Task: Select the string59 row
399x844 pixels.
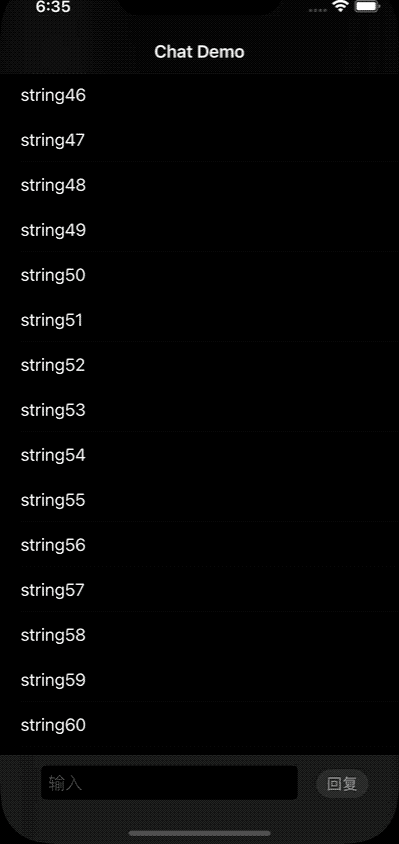Action: [x=199, y=680]
